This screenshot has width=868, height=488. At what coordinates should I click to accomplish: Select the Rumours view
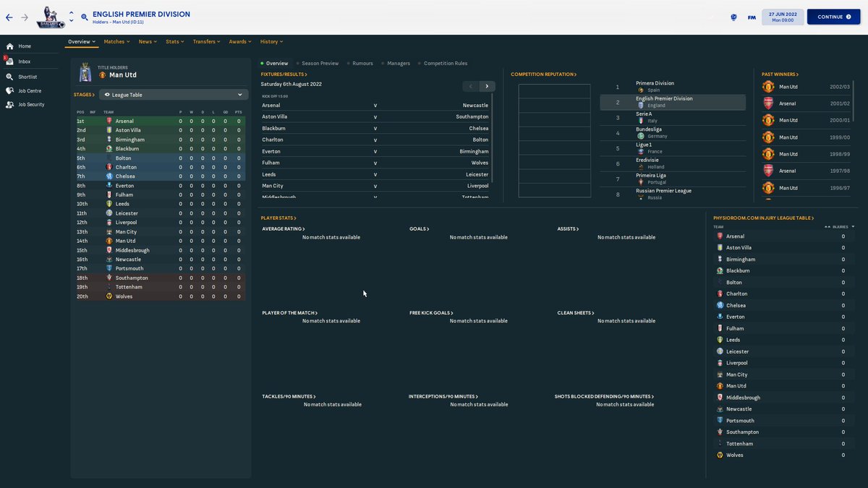click(x=362, y=62)
